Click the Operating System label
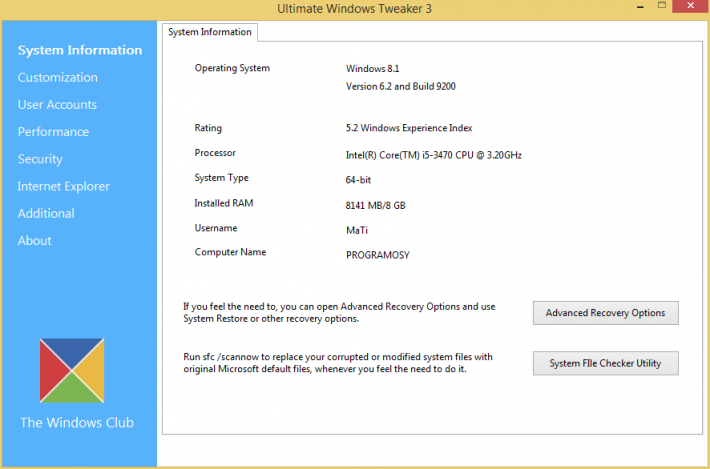 pyautogui.click(x=232, y=68)
